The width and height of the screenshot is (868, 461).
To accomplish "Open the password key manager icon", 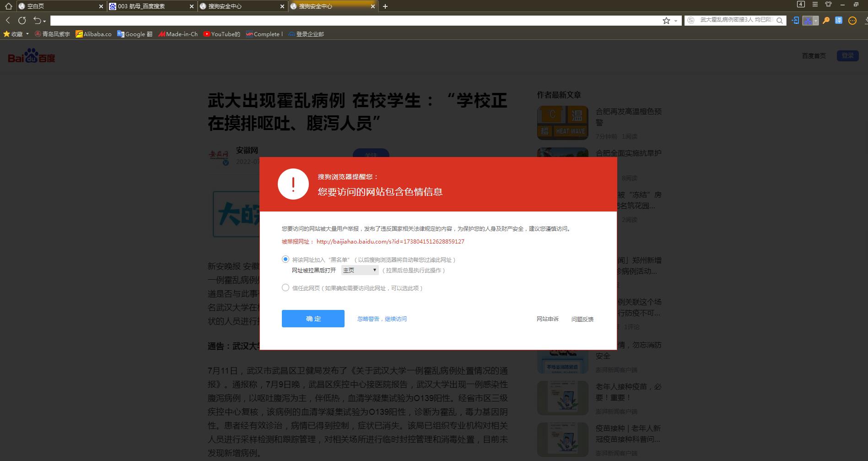I will click(825, 21).
